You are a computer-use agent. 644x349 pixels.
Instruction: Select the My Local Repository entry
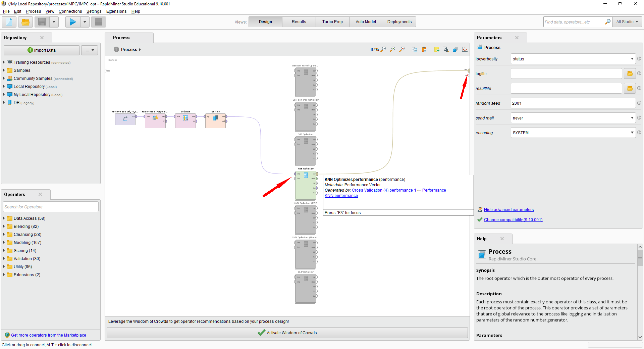[32, 95]
